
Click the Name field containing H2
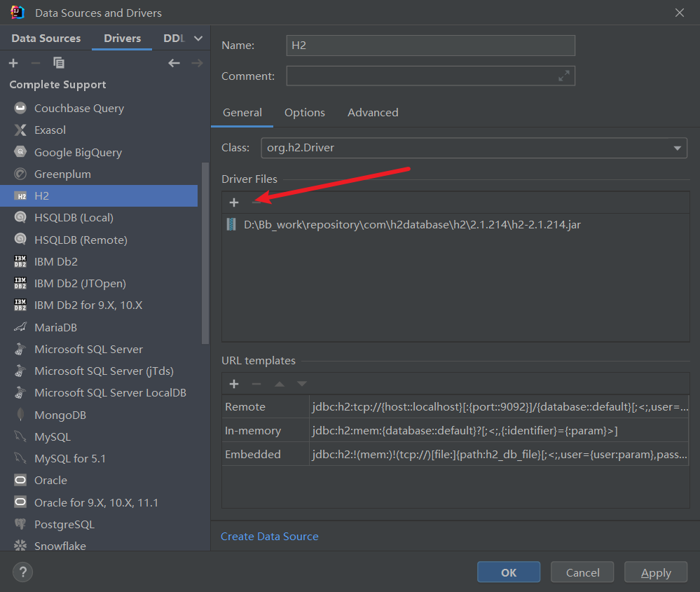point(430,46)
